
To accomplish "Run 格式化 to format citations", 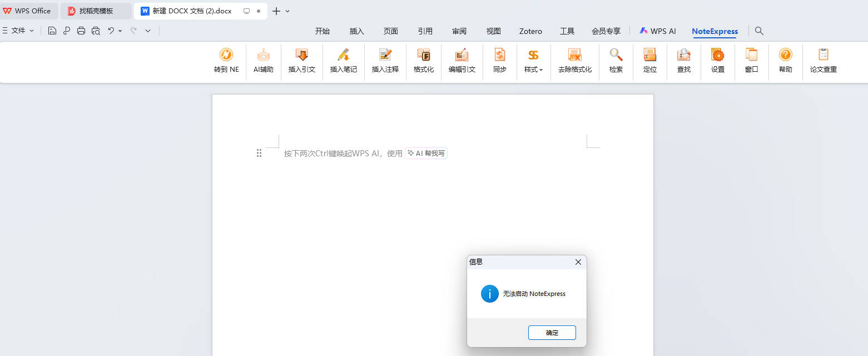I will pyautogui.click(x=423, y=61).
